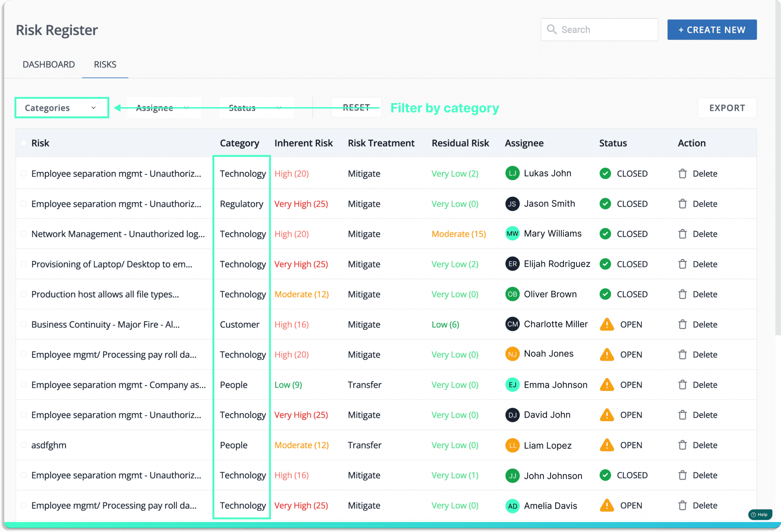Viewport: 781px width, 532px height.
Task: Click the search magnifier icon
Action: tap(551, 29)
